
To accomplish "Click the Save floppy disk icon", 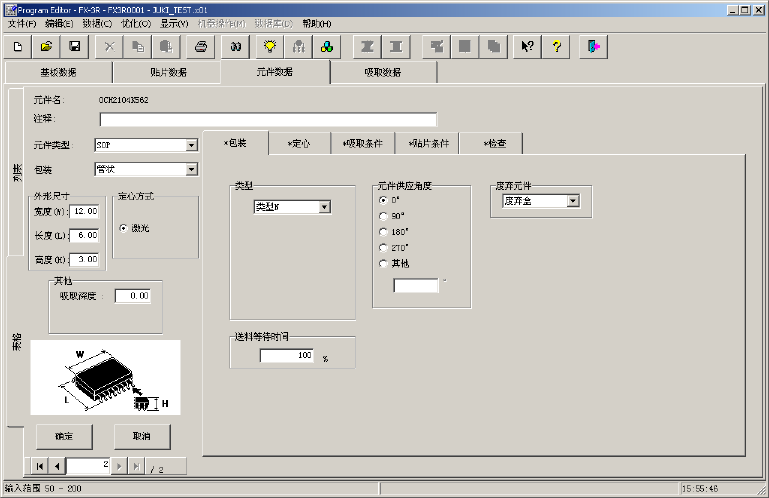I will 74,47.
